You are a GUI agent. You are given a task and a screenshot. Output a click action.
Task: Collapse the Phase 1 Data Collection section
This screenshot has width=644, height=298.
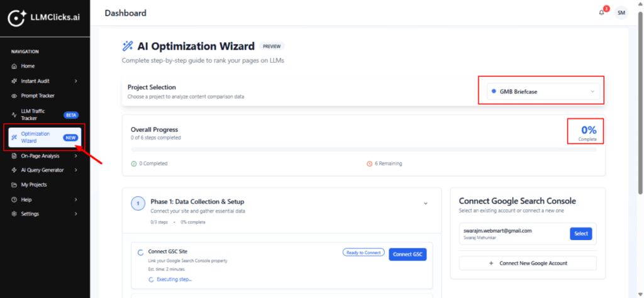[425, 203]
